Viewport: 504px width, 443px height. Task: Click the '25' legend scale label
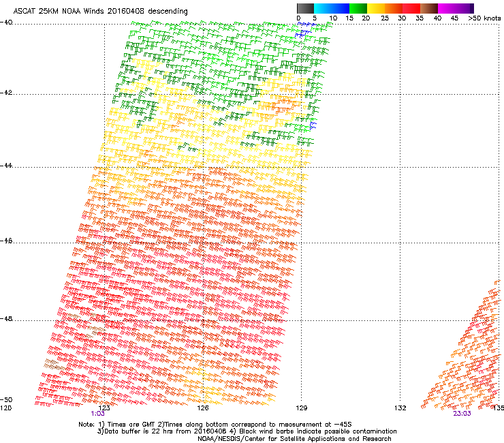(x=384, y=18)
